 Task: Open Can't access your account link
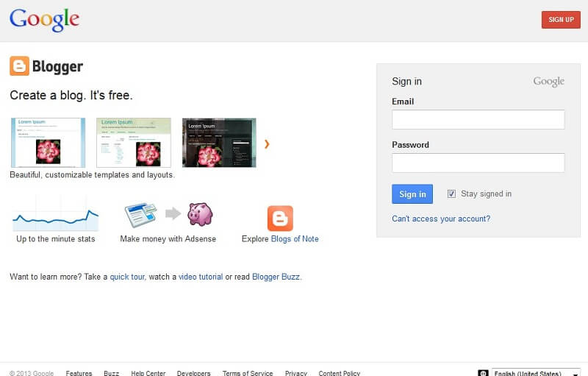pos(441,219)
